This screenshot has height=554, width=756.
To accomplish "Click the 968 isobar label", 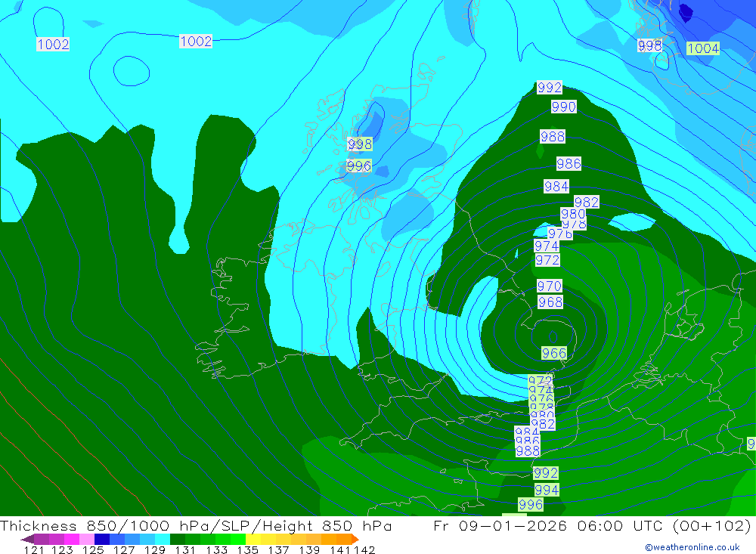I will tap(550, 302).
